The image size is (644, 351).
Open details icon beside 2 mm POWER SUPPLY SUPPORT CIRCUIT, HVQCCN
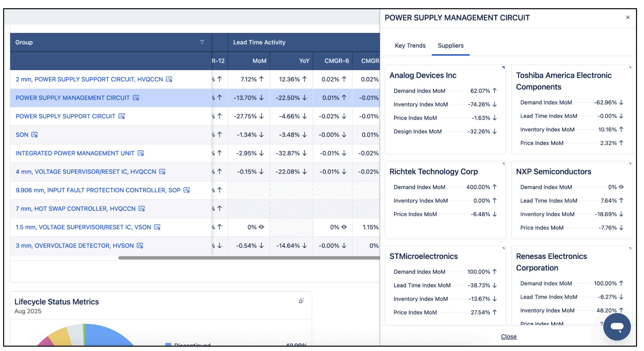click(169, 79)
